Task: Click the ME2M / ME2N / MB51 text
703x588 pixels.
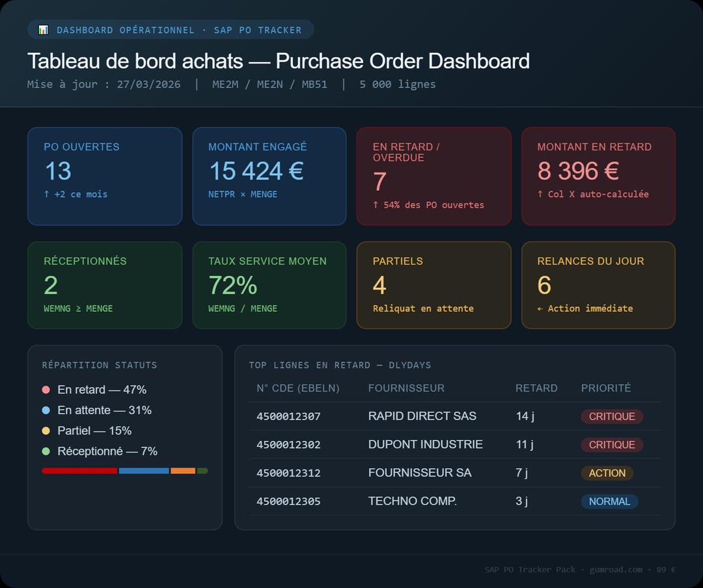Action: [269, 84]
